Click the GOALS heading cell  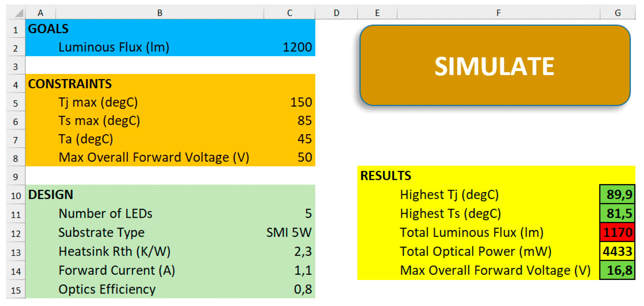click(x=48, y=29)
